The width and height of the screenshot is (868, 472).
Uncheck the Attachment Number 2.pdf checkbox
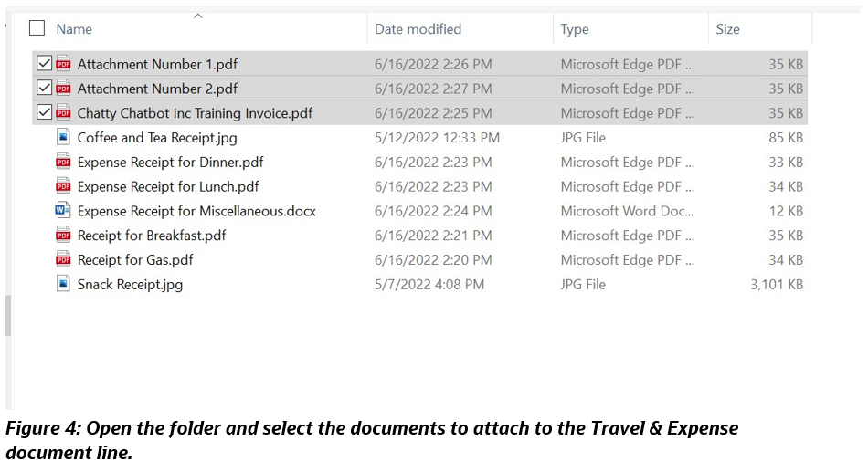43,89
